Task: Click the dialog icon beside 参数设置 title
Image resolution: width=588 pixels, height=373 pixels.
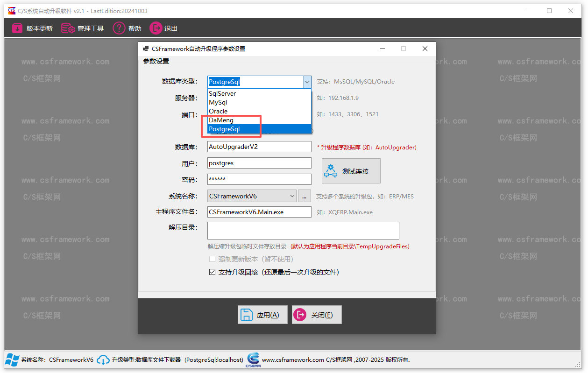Action: (146, 49)
